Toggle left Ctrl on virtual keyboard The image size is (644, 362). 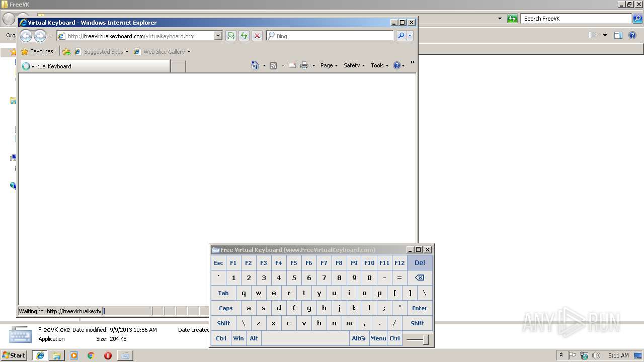[x=221, y=338]
